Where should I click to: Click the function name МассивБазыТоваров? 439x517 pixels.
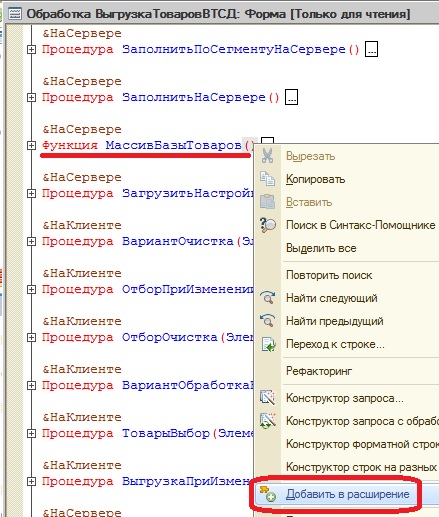click(x=173, y=145)
